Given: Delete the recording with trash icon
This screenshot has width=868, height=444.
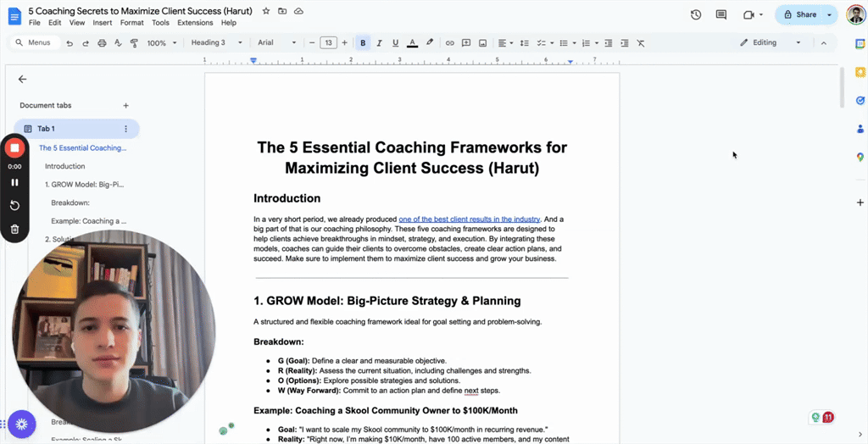Looking at the screenshot, I should point(15,229).
